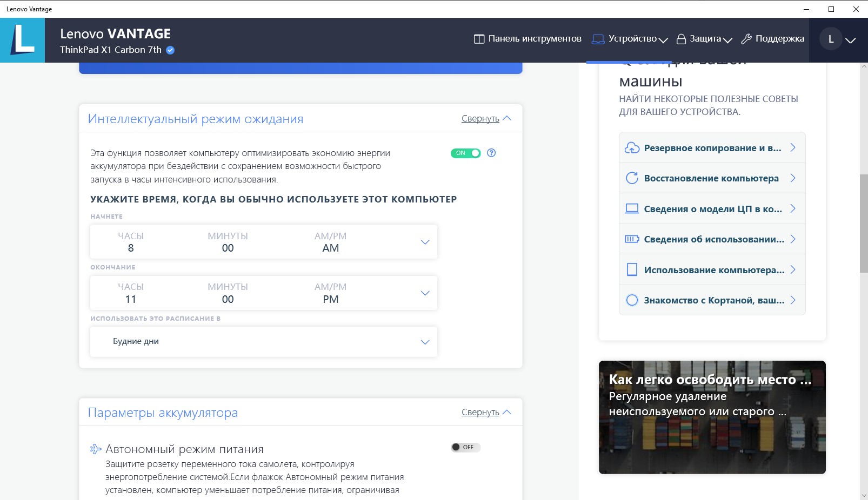This screenshot has height=500, width=868.
Task: Click the computer recovery circular arrow icon
Action: click(x=632, y=178)
